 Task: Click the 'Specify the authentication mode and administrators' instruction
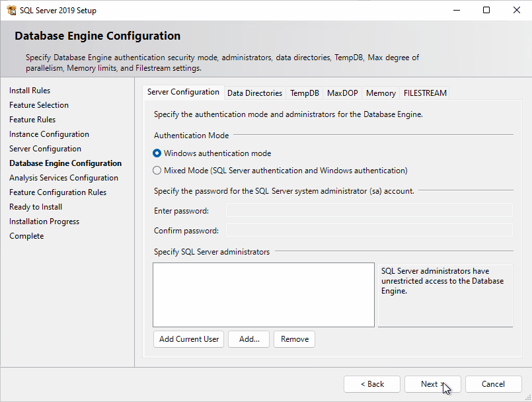[288, 114]
